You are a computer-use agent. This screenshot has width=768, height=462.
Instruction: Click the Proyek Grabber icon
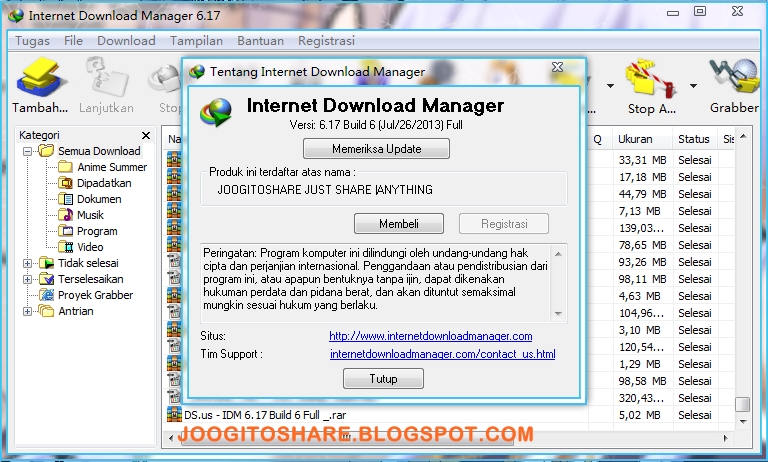coord(47,295)
